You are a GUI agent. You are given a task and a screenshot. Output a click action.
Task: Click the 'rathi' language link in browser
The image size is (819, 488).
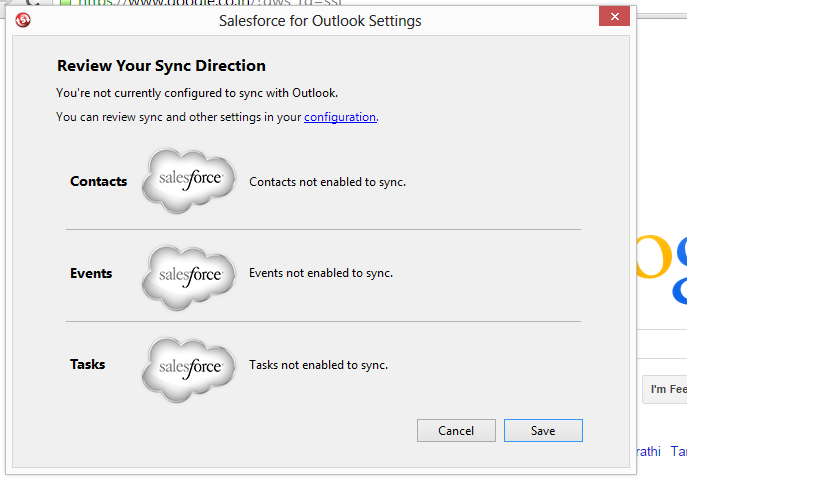point(648,452)
